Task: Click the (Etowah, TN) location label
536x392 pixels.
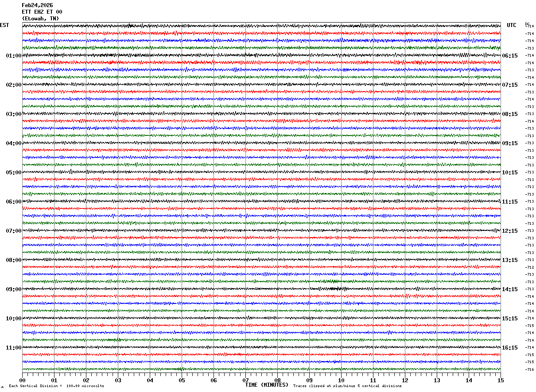Action: (40, 19)
